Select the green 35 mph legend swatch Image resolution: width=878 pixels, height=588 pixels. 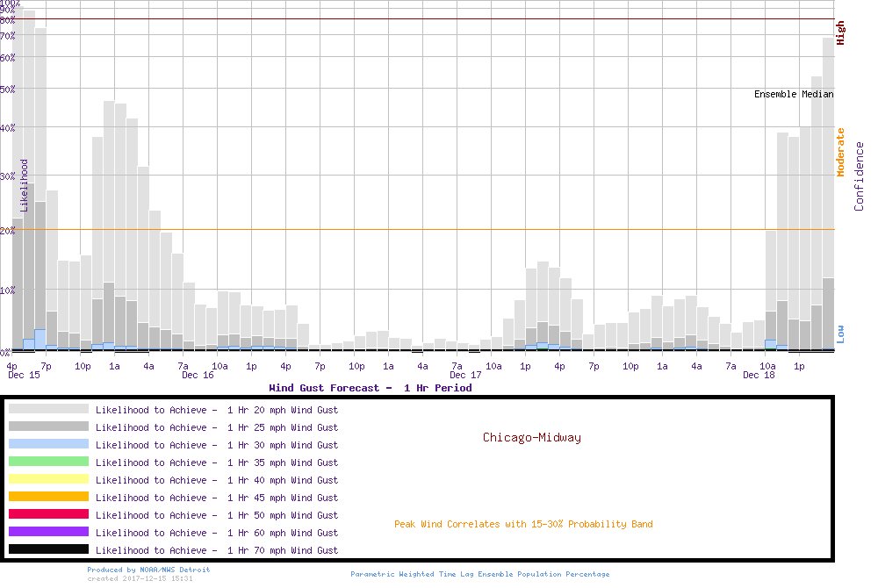point(48,462)
